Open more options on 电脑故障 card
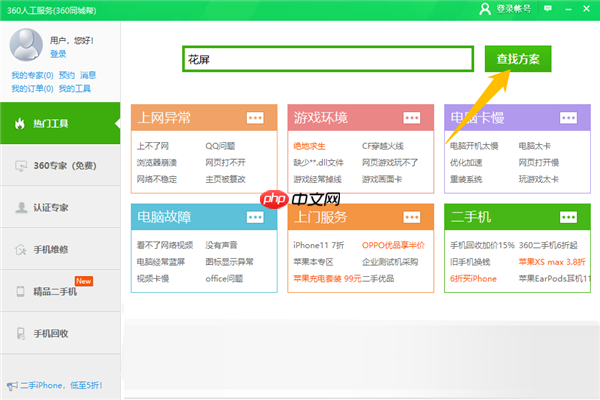 pos(255,217)
